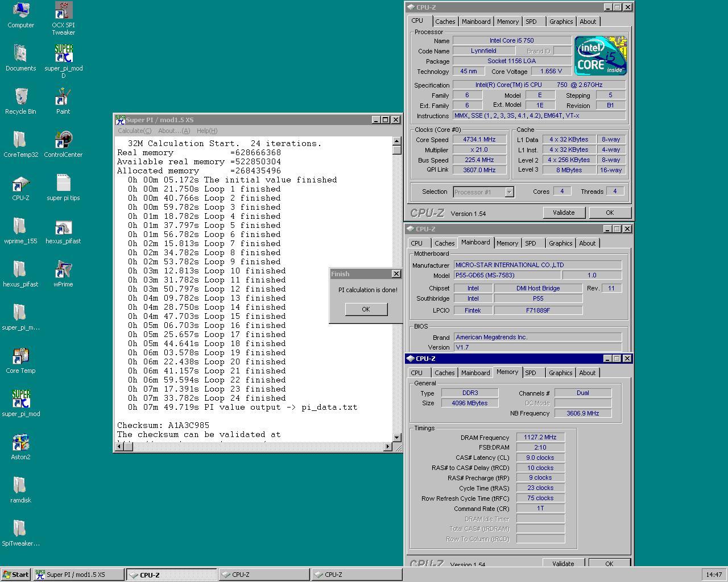This screenshot has height=582, width=728.
Task: Click the CAS# Latency 9.0 clocks value
Action: 540,458
